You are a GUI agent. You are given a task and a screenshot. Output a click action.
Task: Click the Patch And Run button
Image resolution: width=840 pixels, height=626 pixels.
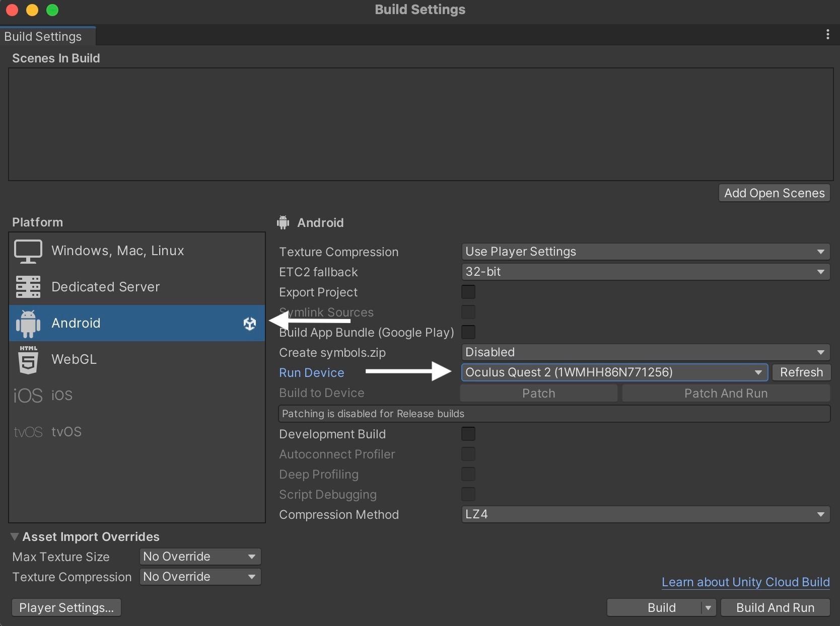coord(726,394)
